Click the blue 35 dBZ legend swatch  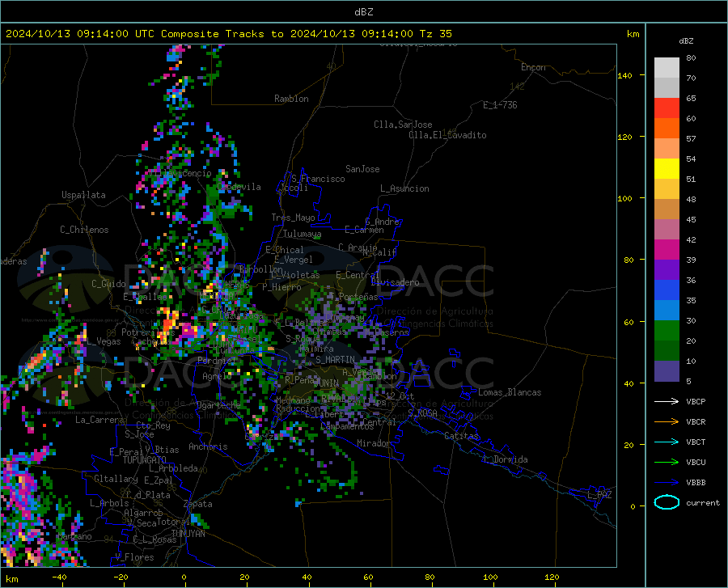pyautogui.click(x=667, y=290)
